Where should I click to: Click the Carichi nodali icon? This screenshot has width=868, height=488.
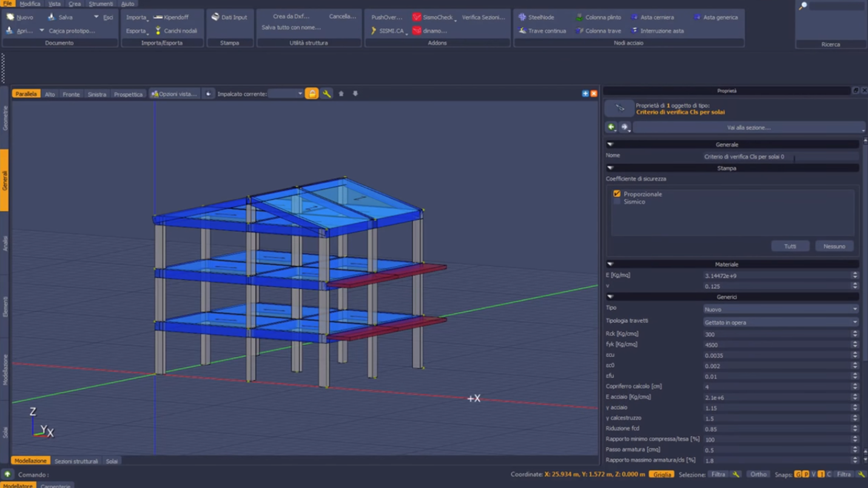(x=158, y=30)
